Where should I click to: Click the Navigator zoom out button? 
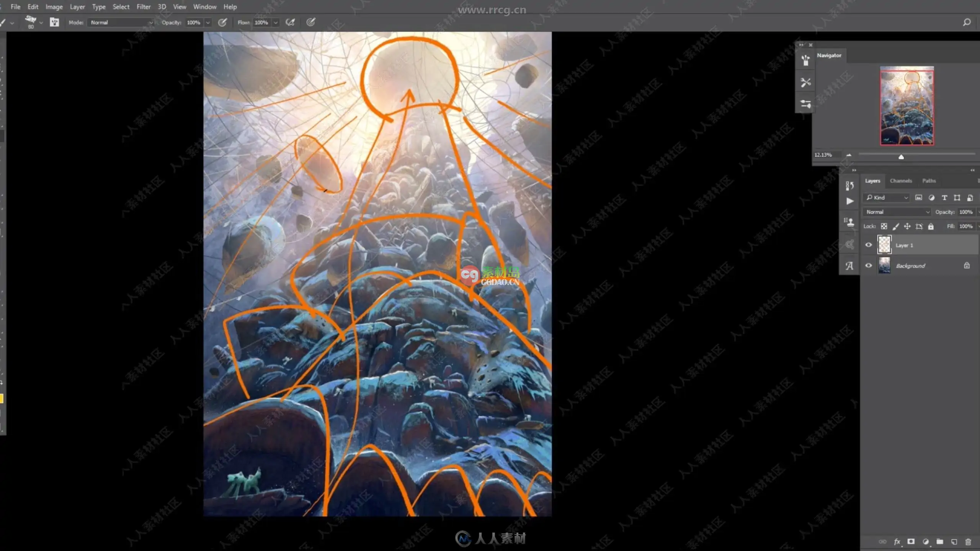[x=849, y=155]
